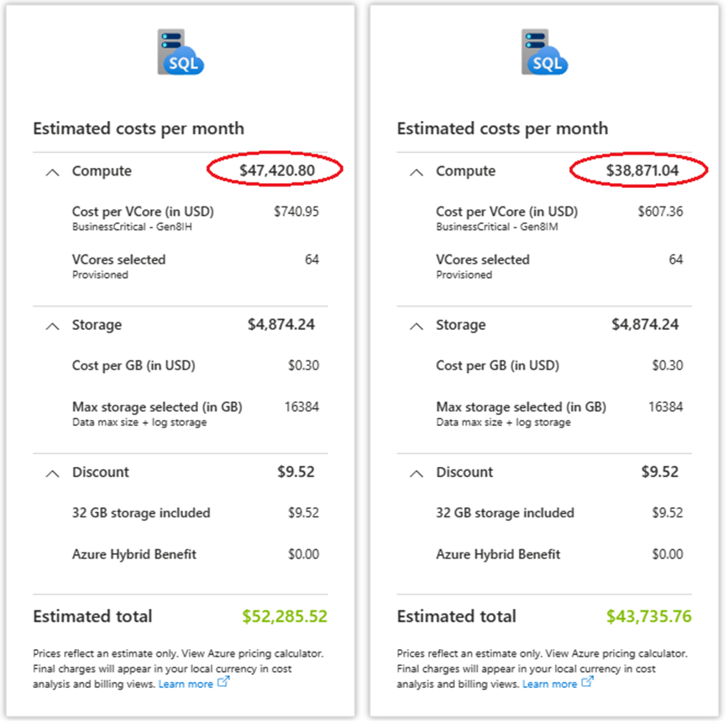This screenshot has height=728, width=728.
Task: Collapse the Discount section in right panel
Action: 416,474
